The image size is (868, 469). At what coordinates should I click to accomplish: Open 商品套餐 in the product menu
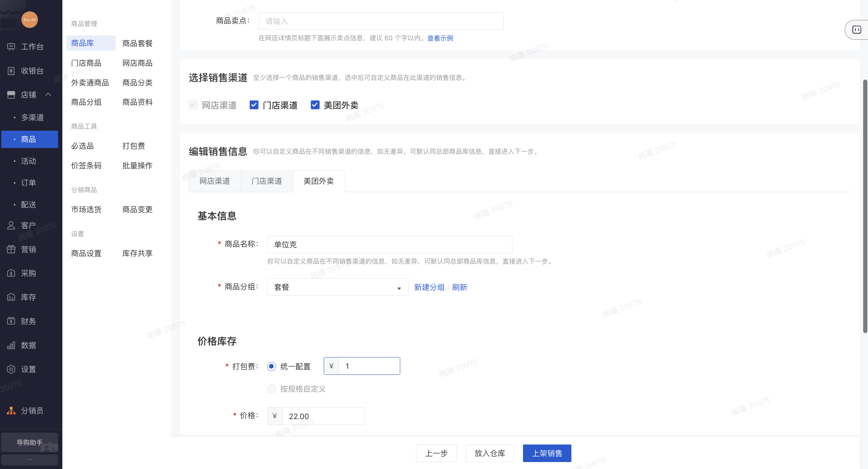[x=137, y=43]
